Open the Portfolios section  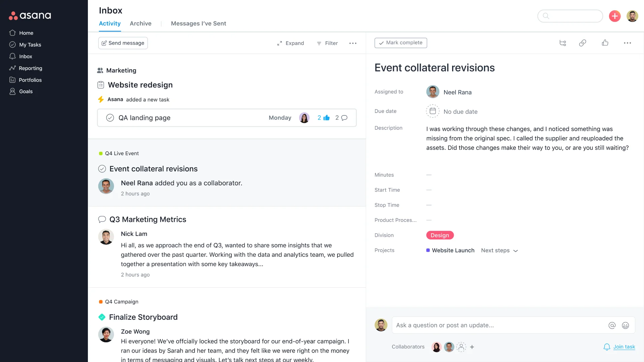[x=30, y=80]
